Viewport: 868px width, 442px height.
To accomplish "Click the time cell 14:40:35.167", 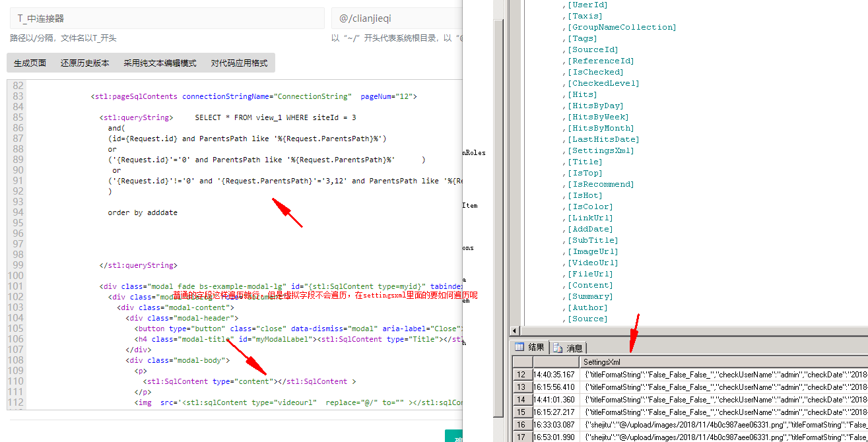I will tap(556, 375).
